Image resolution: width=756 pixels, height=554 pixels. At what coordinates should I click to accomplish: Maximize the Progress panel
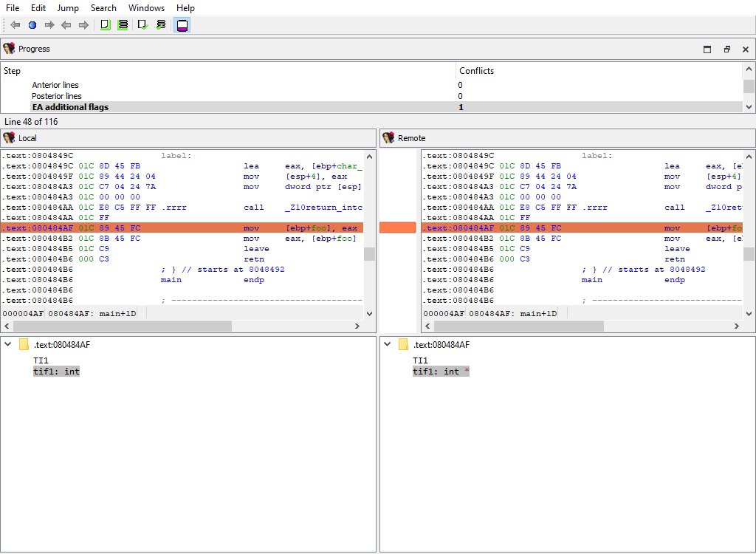pyautogui.click(x=707, y=49)
